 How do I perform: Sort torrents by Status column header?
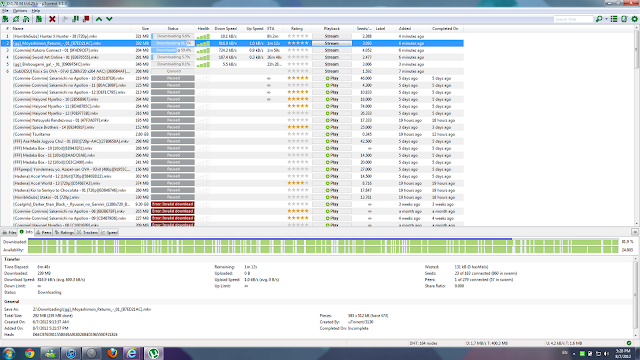point(173,29)
